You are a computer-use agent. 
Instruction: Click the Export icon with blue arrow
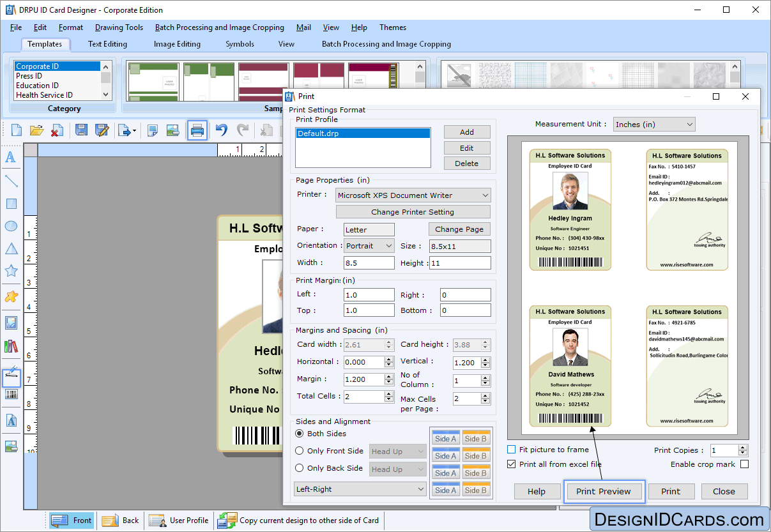pos(126,130)
